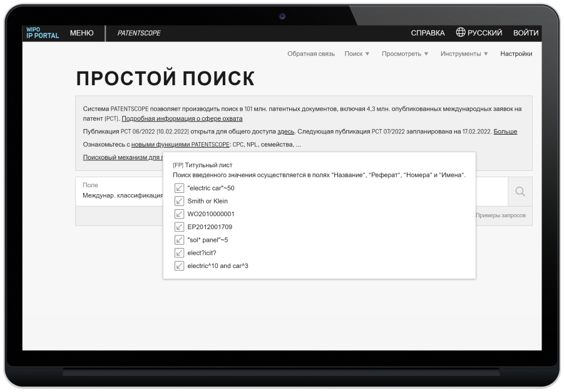
Task: Insert example elect?icit? via arrow icon
Action: tap(179, 253)
